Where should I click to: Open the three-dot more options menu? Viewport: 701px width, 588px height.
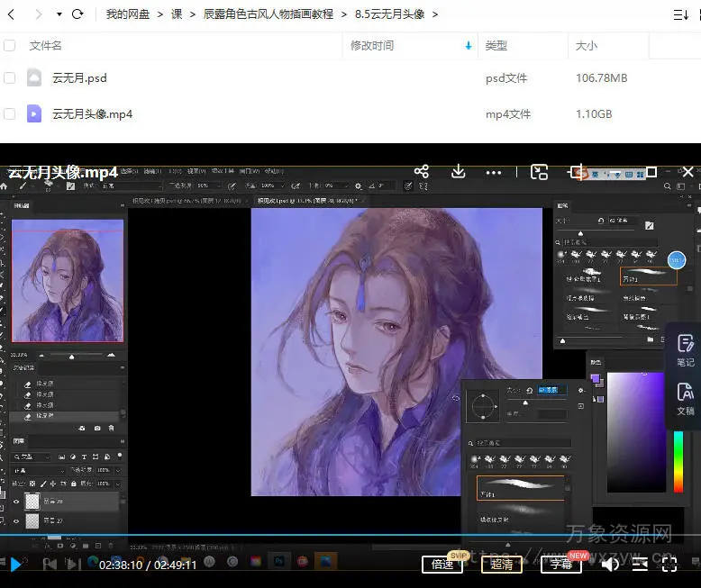click(494, 172)
